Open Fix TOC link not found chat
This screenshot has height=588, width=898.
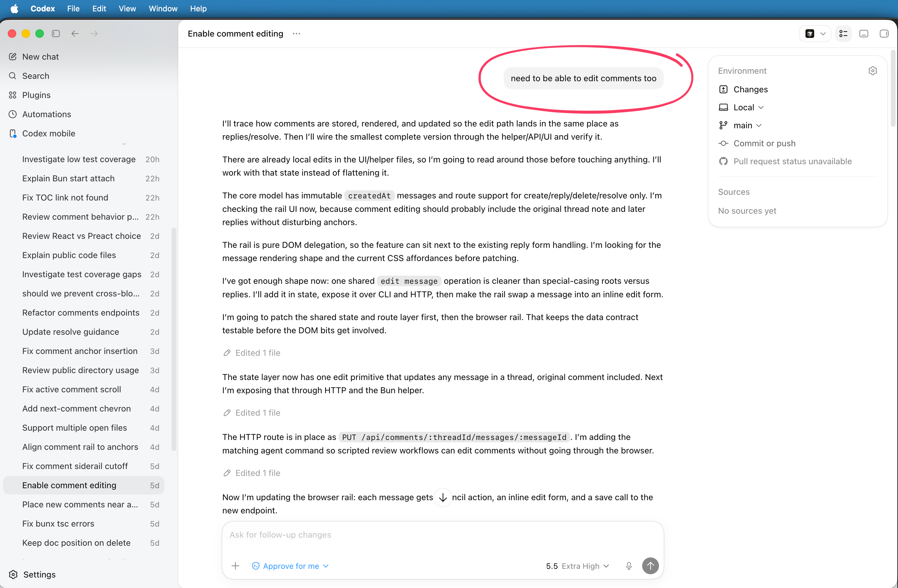point(84,198)
